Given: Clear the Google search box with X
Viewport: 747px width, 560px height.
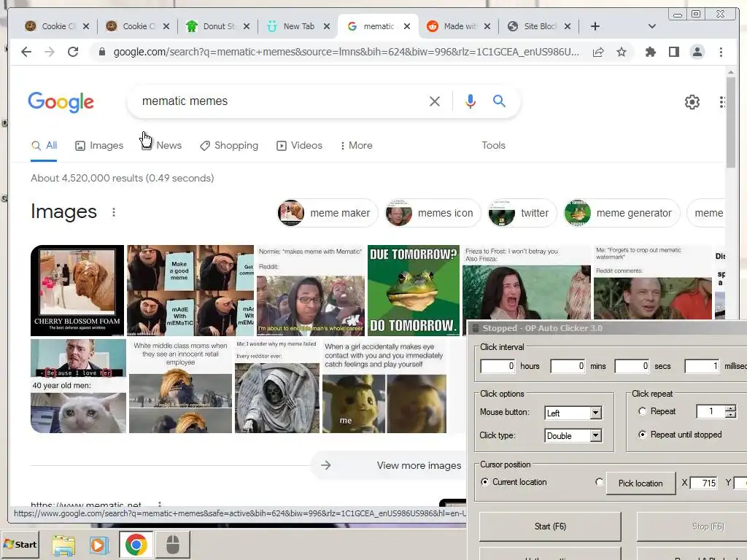Looking at the screenshot, I should pos(435,101).
